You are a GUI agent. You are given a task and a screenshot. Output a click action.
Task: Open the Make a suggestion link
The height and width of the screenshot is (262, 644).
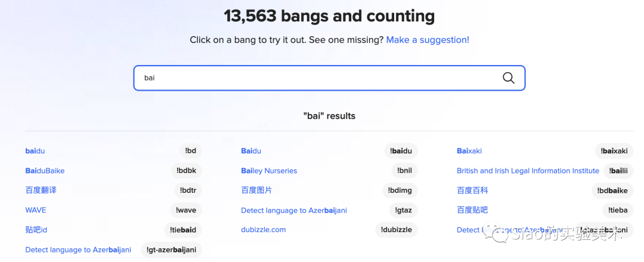click(x=428, y=40)
